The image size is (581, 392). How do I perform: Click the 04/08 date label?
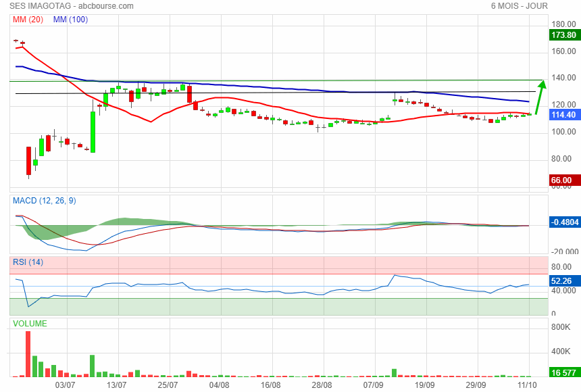click(220, 385)
